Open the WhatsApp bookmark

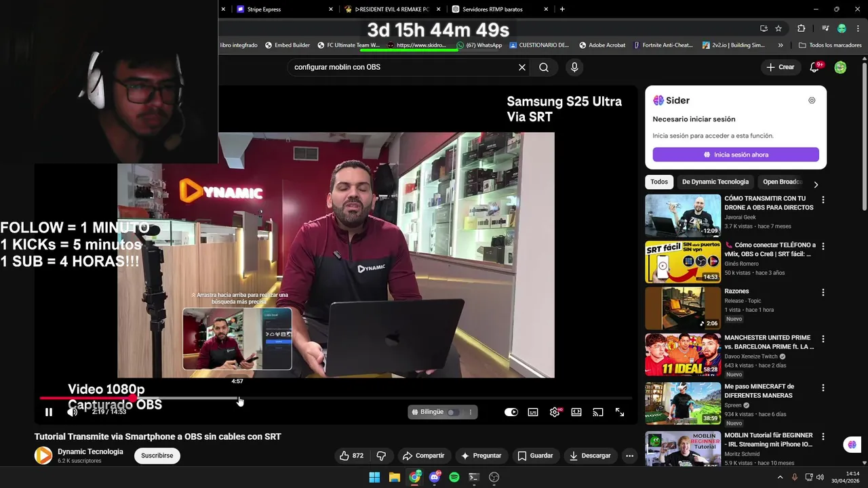[x=479, y=45]
